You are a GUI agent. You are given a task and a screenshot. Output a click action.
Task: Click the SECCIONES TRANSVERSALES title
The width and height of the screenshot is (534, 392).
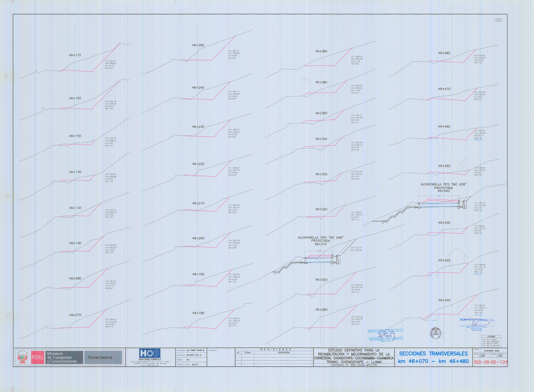click(x=433, y=354)
